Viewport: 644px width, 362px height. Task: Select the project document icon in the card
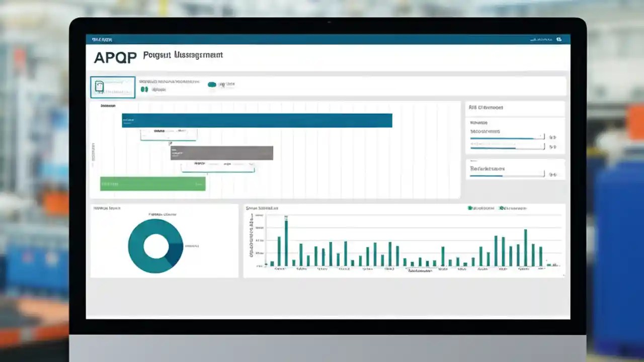101,87
